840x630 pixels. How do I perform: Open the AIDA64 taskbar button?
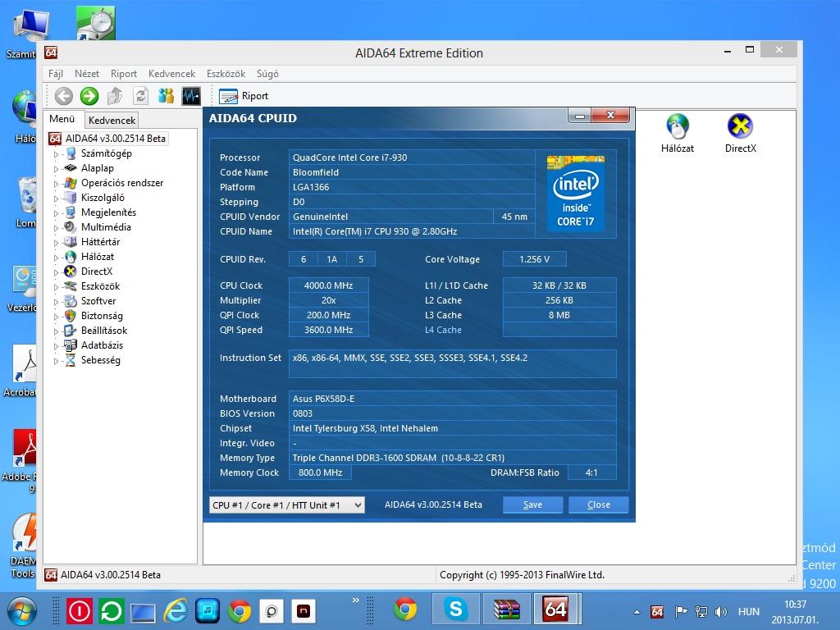[x=557, y=609]
